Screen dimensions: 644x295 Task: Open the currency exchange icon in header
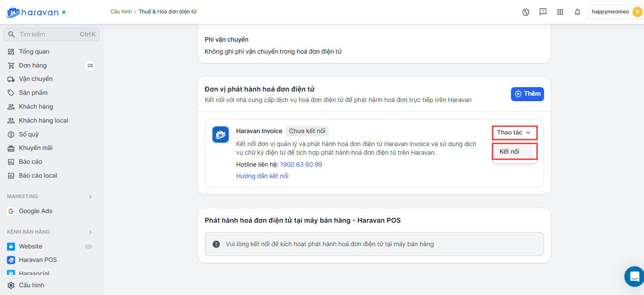coord(526,12)
